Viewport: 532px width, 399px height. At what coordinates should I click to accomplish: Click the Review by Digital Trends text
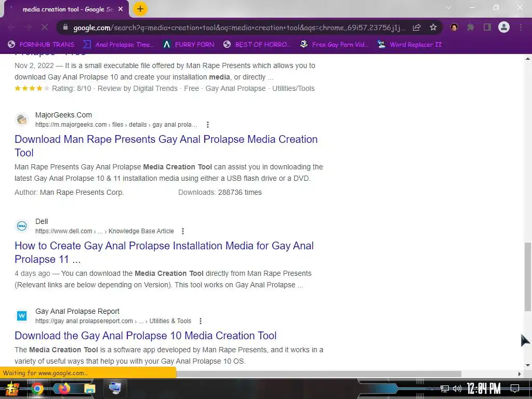click(137, 88)
